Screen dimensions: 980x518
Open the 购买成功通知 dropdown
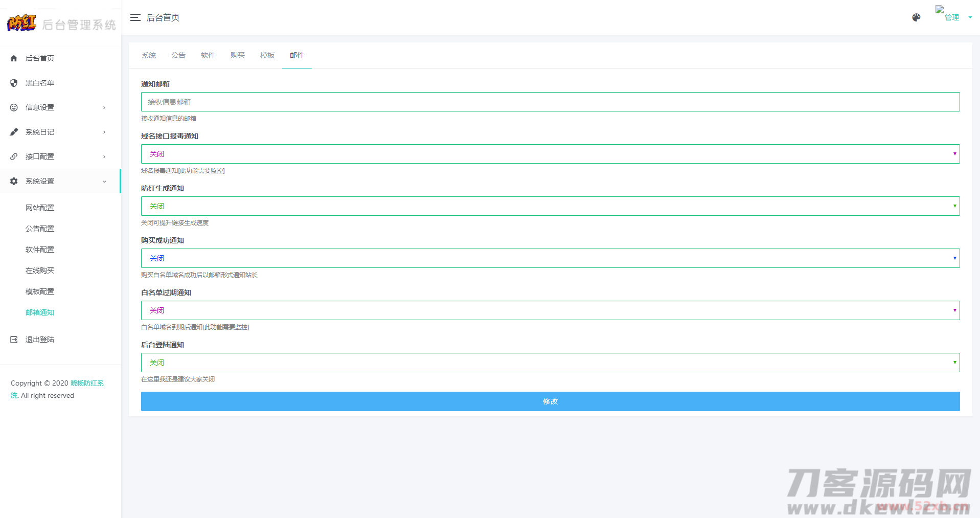point(550,258)
